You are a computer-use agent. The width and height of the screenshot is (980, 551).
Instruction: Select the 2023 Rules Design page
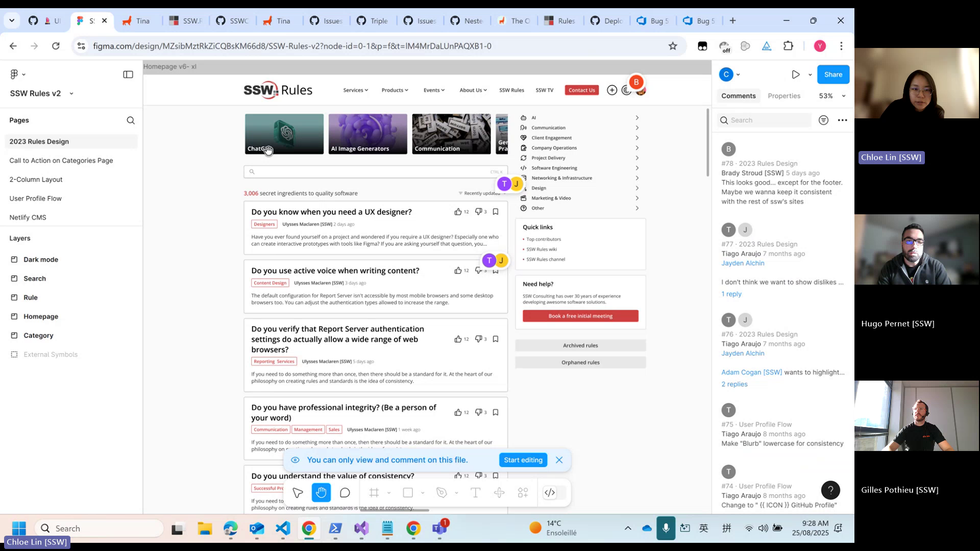click(x=71, y=142)
